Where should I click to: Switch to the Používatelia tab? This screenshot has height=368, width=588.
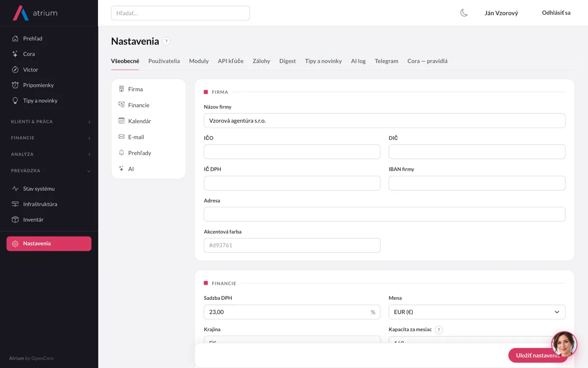click(164, 61)
